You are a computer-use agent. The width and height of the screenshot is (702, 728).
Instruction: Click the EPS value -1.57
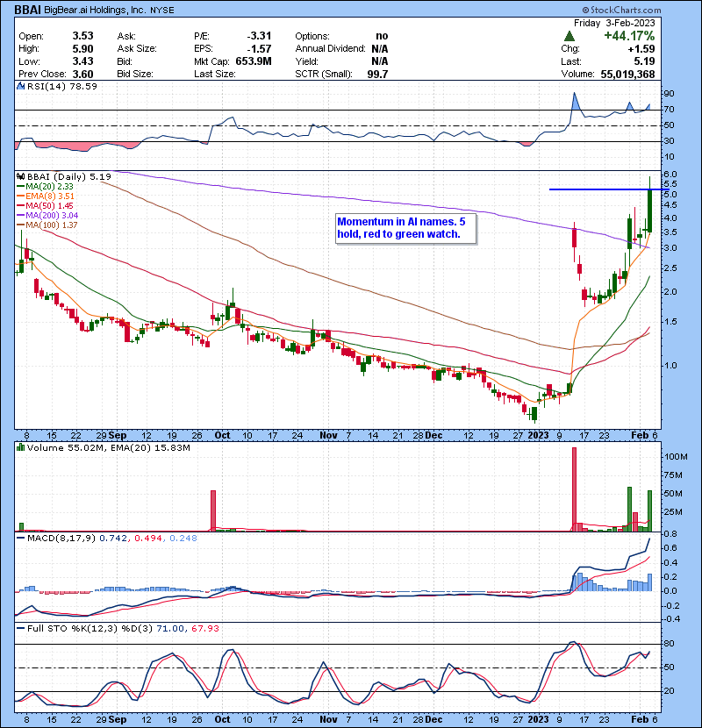[259, 49]
